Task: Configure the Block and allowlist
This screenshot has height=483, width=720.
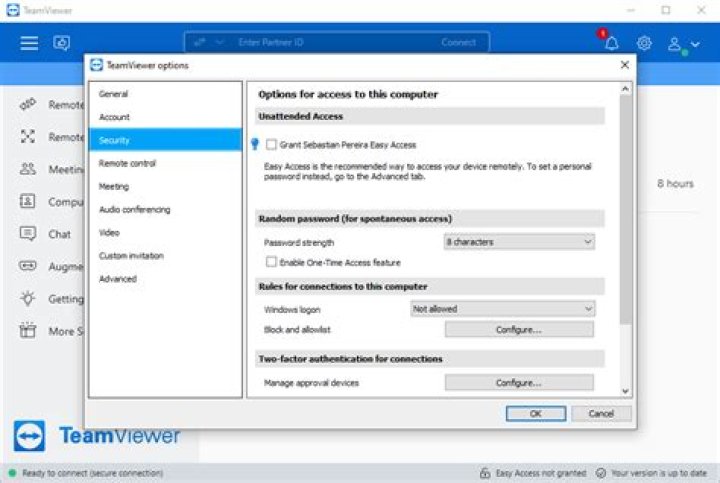Action: [x=519, y=330]
